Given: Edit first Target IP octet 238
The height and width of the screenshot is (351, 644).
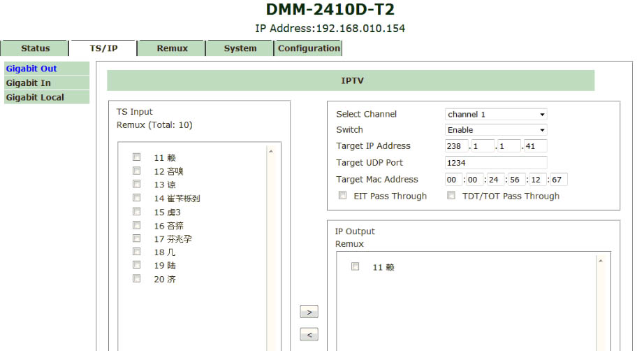Looking at the screenshot, I should click(456, 146).
